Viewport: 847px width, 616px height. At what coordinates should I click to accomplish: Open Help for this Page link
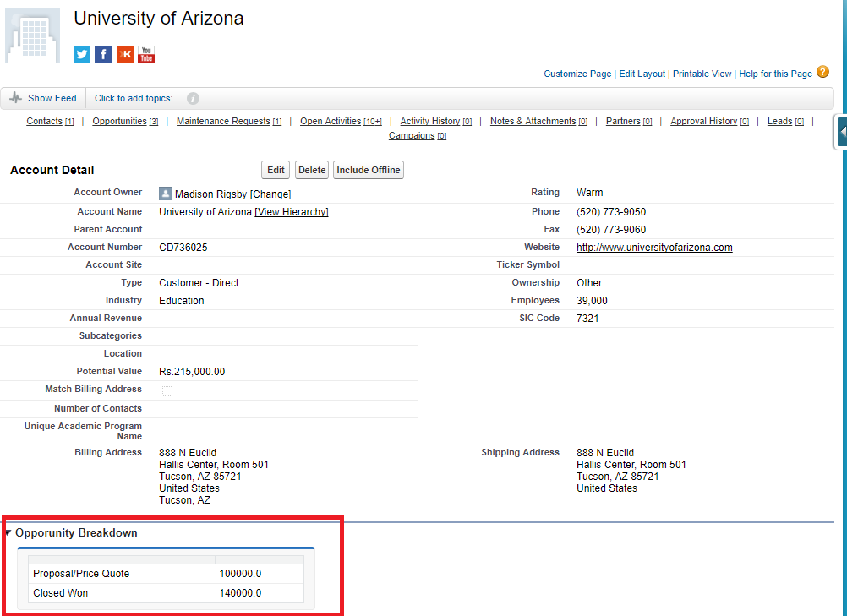tap(776, 74)
